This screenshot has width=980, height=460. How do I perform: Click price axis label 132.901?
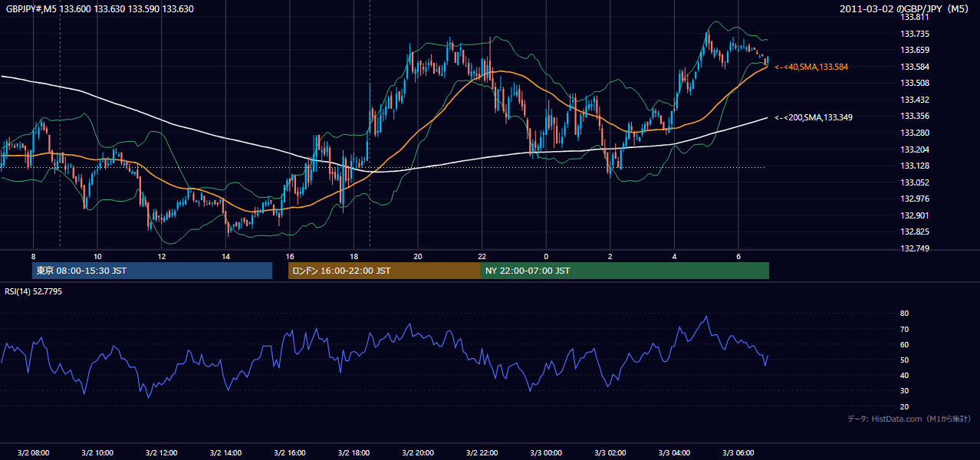point(914,216)
